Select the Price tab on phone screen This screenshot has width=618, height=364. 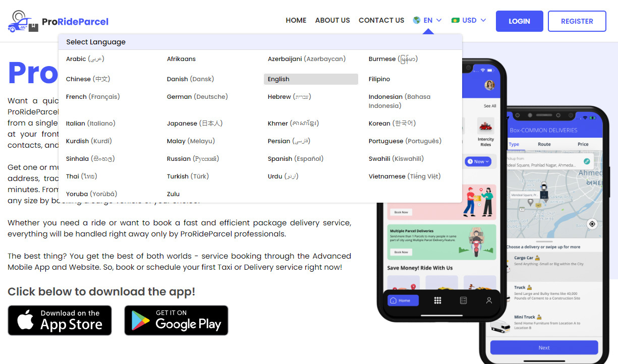(583, 144)
